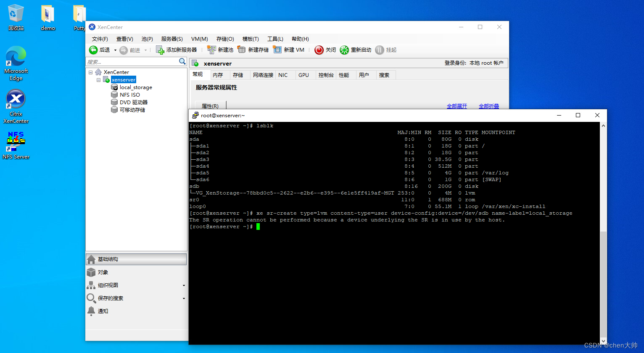Switch to the 常规 tab
This screenshot has width=644, height=353.
pyautogui.click(x=198, y=74)
